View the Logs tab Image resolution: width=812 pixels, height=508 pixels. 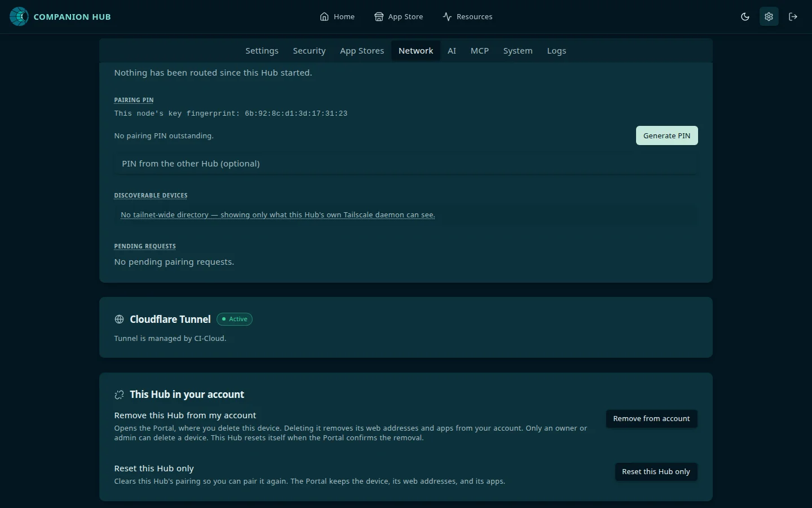click(x=557, y=51)
